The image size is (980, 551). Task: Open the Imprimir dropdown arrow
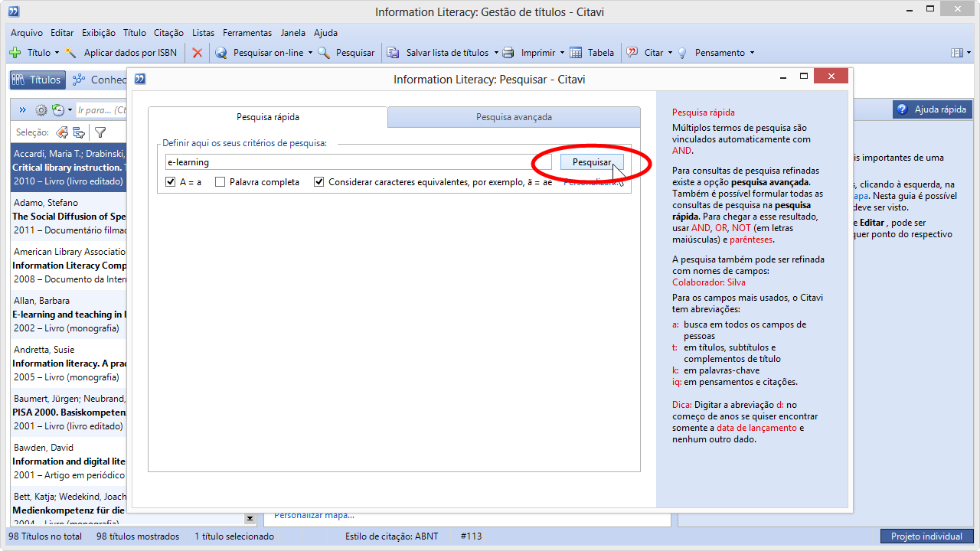562,53
